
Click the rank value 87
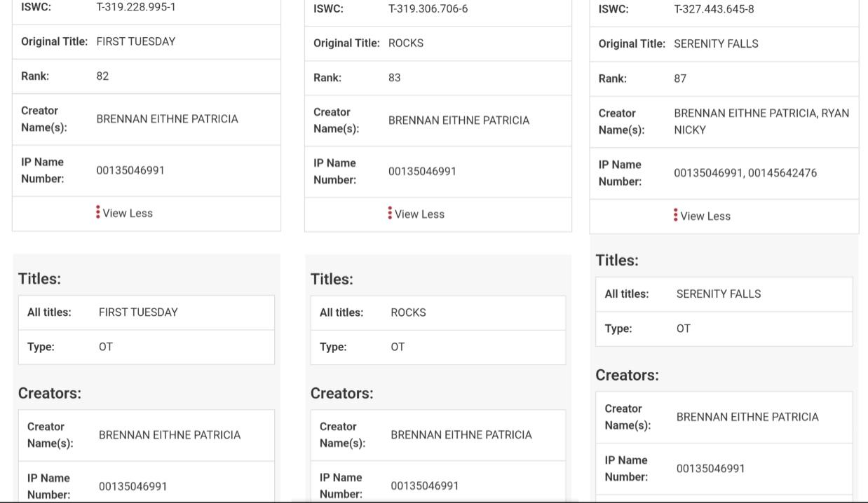tap(680, 78)
